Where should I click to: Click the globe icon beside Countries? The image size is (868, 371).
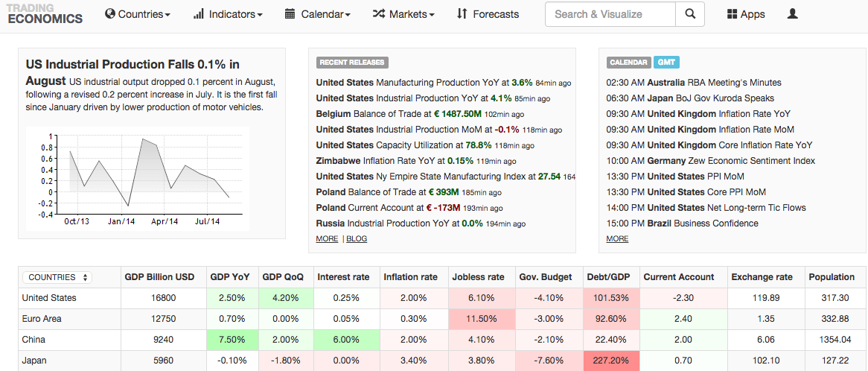tap(110, 14)
